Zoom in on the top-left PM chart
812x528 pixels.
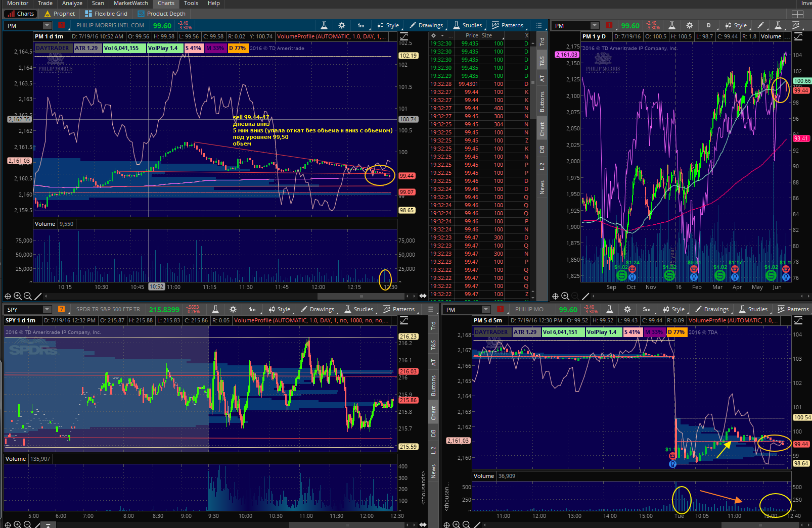pos(18,296)
